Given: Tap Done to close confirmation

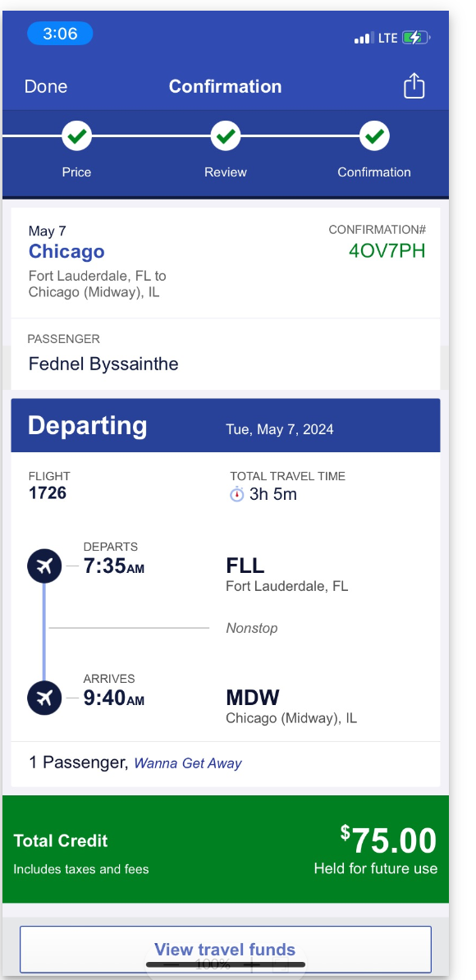Looking at the screenshot, I should point(46,86).
